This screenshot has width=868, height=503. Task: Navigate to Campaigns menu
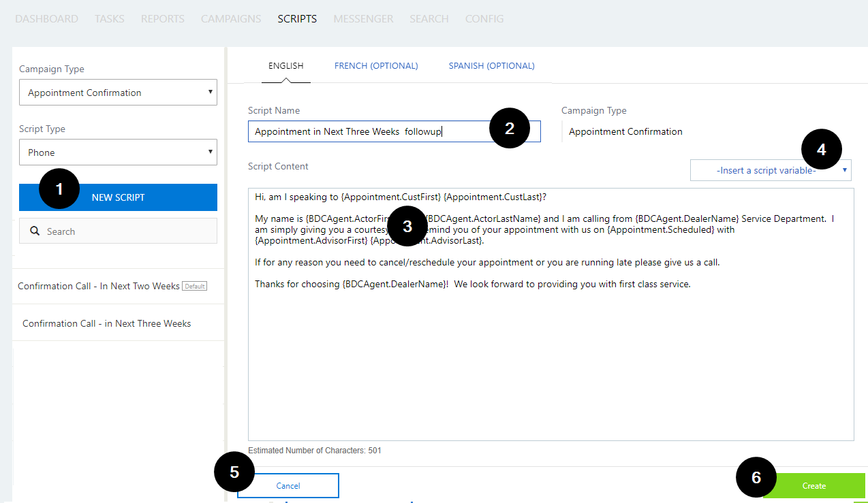[x=231, y=19]
